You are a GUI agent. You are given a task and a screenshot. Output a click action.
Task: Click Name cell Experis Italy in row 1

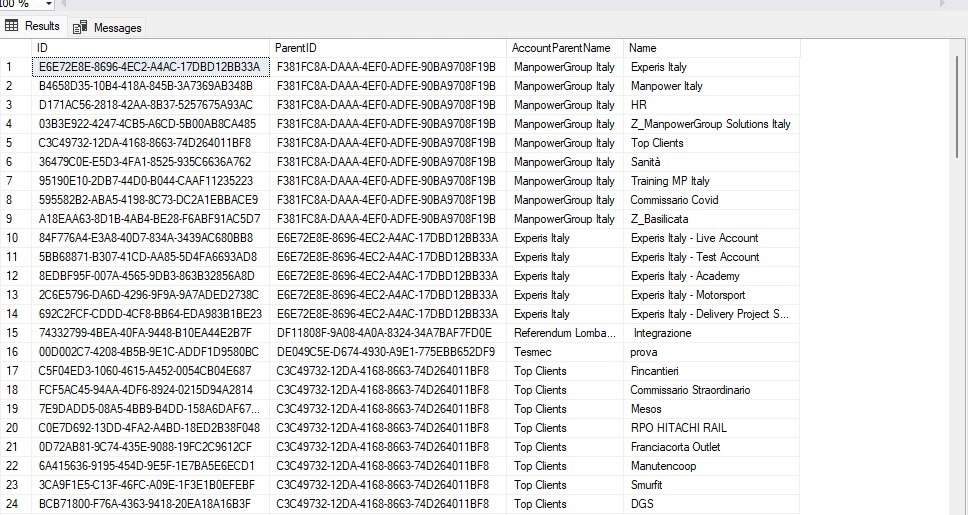click(x=712, y=67)
